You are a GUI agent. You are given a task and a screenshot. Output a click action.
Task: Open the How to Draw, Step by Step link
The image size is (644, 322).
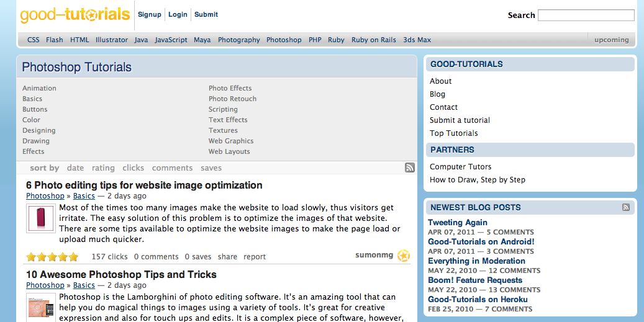(x=477, y=180)
